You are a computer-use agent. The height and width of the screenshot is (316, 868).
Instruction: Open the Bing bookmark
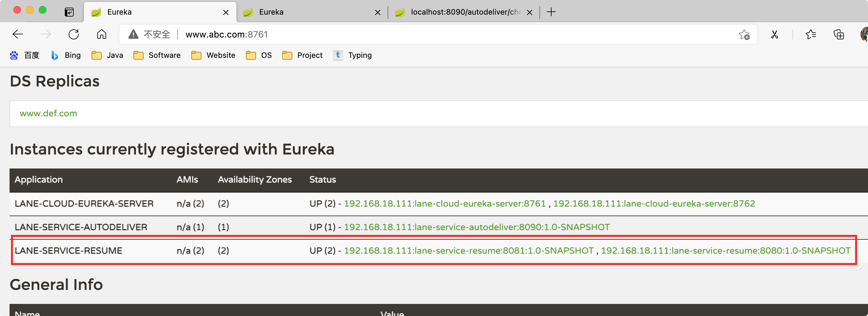click(66, 55)
